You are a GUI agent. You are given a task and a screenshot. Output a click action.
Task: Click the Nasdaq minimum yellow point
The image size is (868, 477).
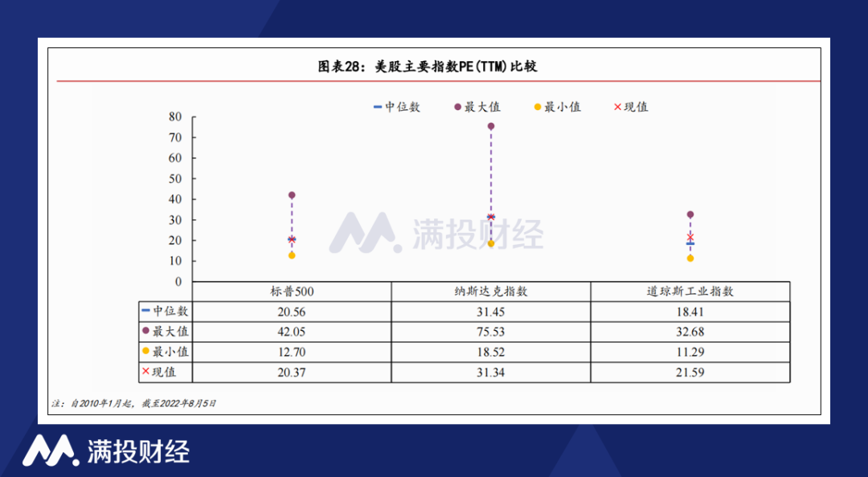click(491, 243)
